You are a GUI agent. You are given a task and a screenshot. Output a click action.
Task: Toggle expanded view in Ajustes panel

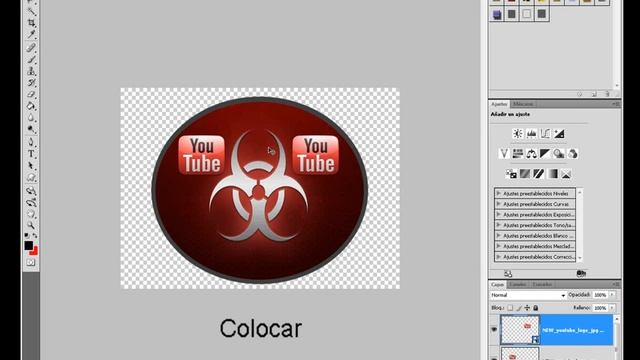pos(508,273)
